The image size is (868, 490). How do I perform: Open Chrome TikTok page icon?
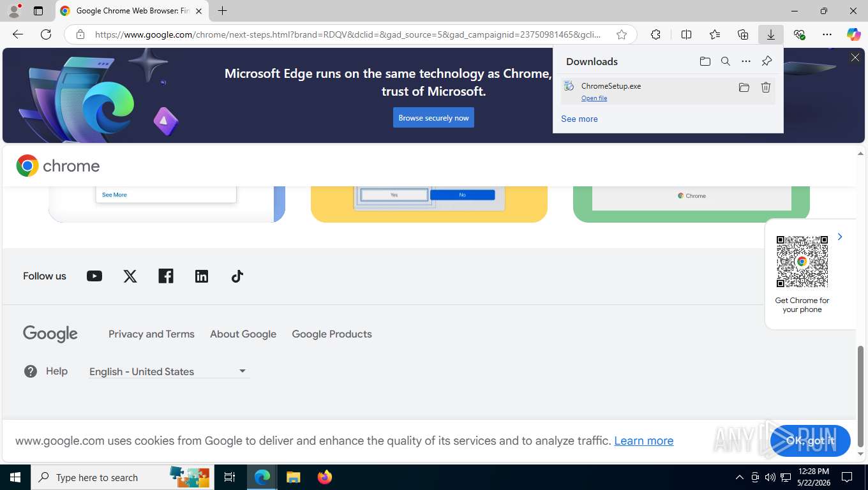coord(237,276)
